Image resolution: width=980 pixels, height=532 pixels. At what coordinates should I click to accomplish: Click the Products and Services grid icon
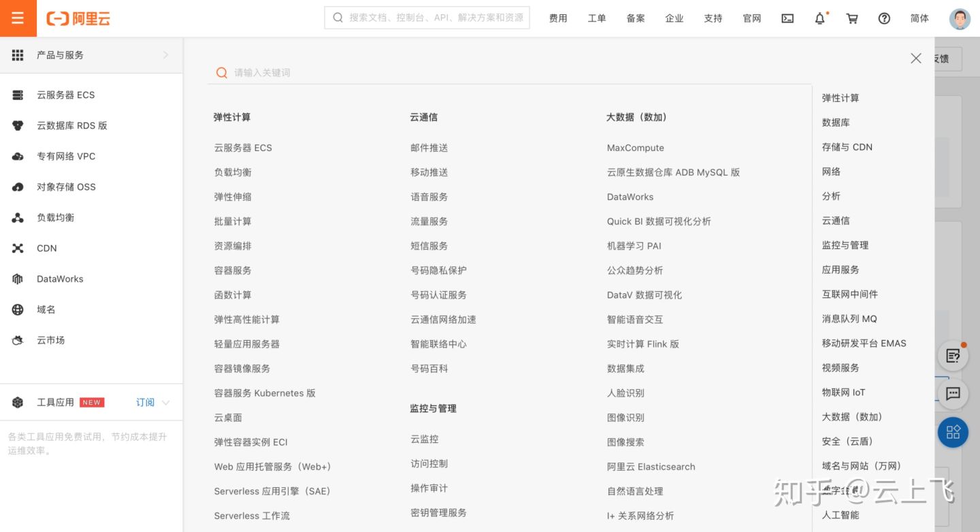click(x=18, y=55)
